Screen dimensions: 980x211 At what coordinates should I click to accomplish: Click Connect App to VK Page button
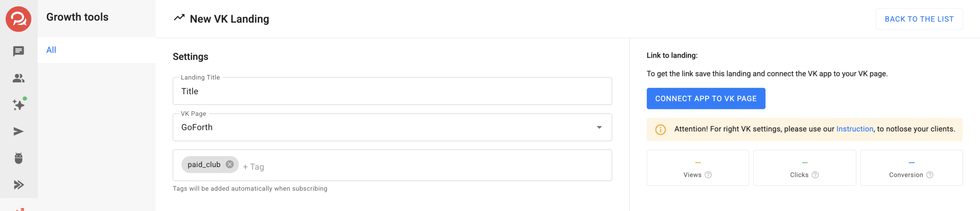tap(706, 99)
